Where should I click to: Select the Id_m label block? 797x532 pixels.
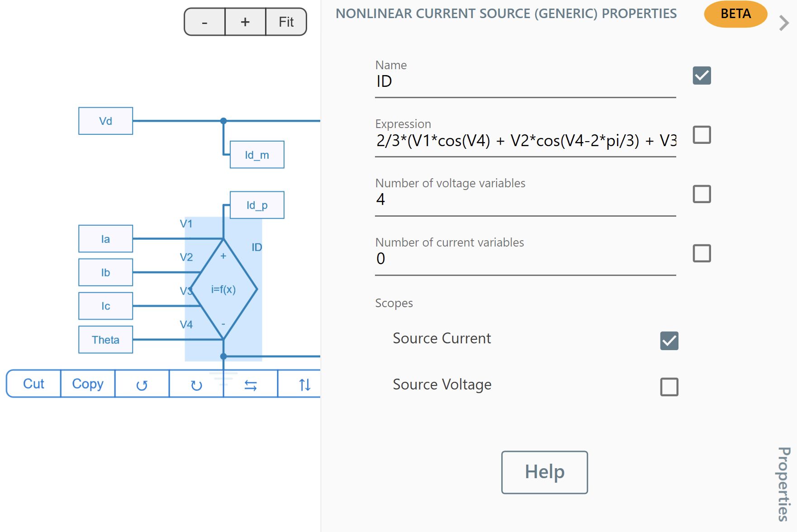click(x=257, y=155)
